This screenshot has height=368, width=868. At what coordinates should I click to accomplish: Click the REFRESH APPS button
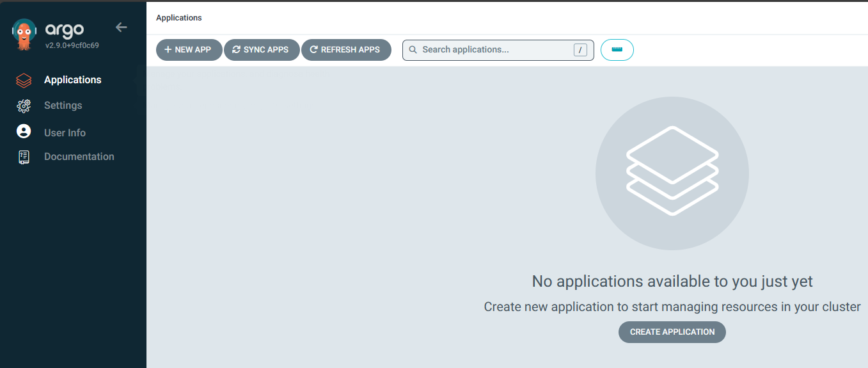coord(346,50)
